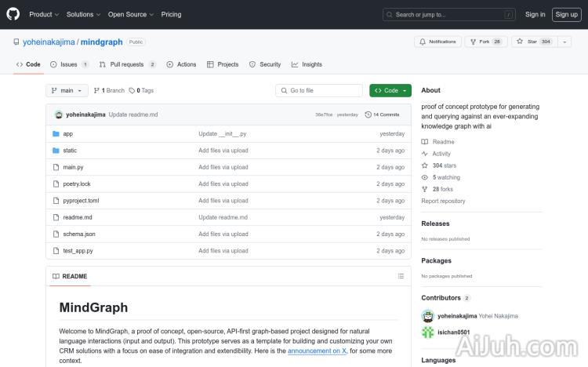This screenshot has width=588, height=367.
Task: Open the app folder
Action: [x=68, y=134]
